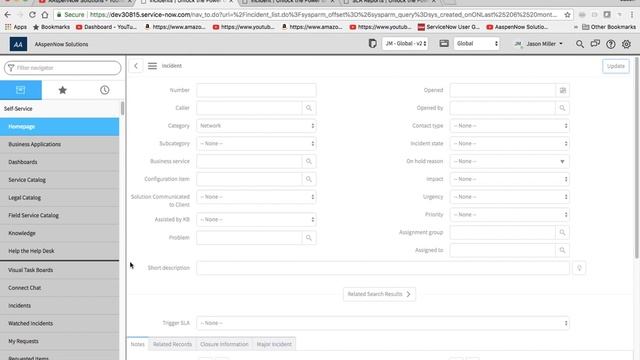Screen dimensions: 640x360
Task: Show the history clock tab
Action: pos(104,90)
